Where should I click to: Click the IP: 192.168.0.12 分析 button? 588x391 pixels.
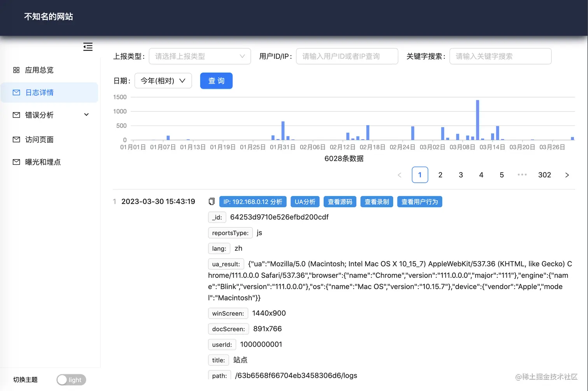pyautogui.click(x=253, y=202)
